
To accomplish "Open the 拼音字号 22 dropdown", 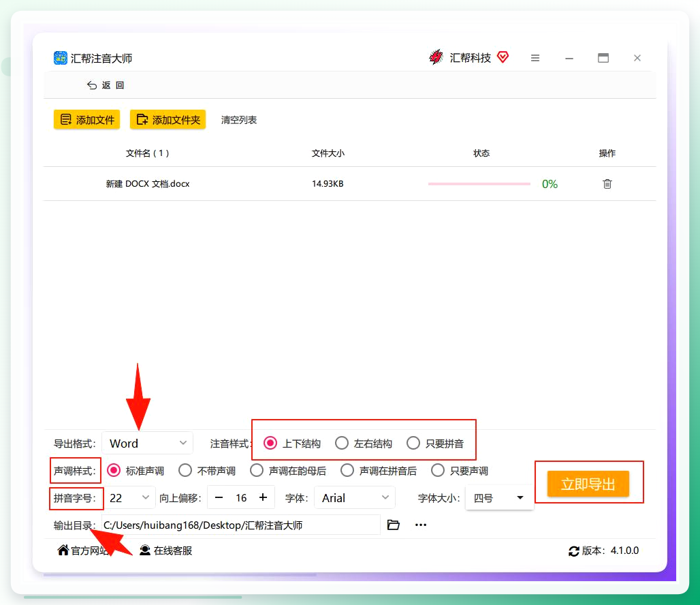I will pos(129,498).
